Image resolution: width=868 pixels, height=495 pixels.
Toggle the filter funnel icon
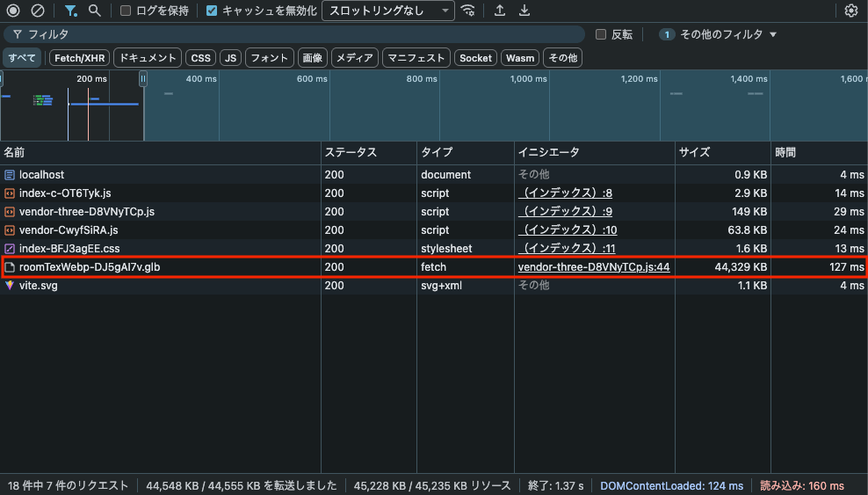pyautogui.click(x=70, y=11)
